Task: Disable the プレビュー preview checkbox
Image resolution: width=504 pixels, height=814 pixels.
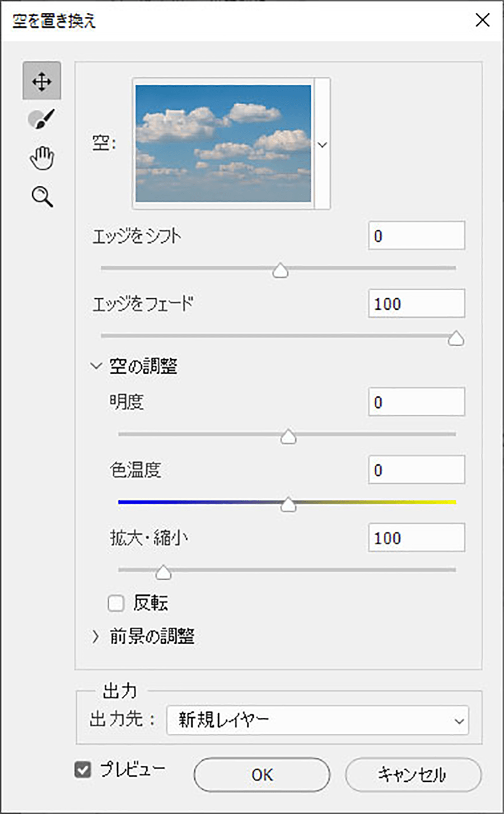Action: [x=83, y=770]
